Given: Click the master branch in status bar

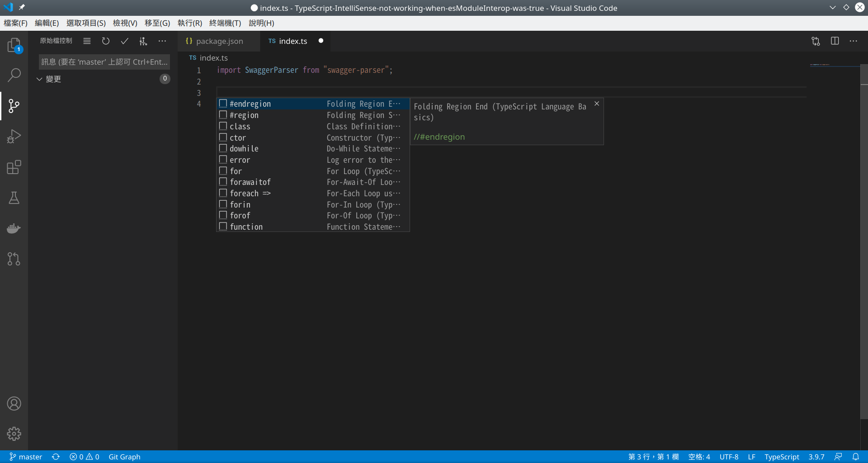Looking at the screenshot, I should click(26, 457).
